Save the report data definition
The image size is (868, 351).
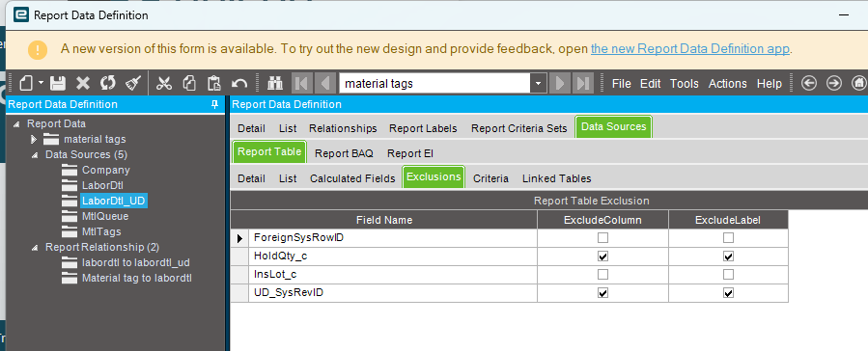click(58, 84)
